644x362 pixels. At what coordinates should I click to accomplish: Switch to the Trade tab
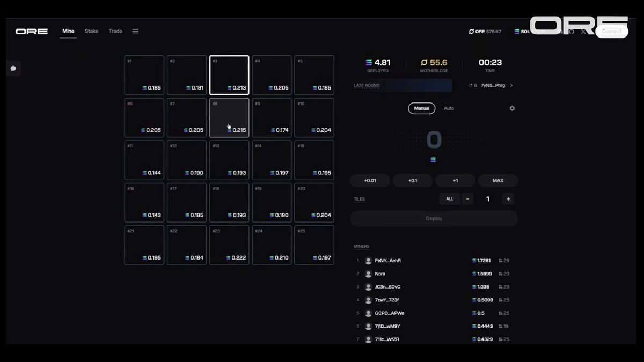tap(115, 31)
